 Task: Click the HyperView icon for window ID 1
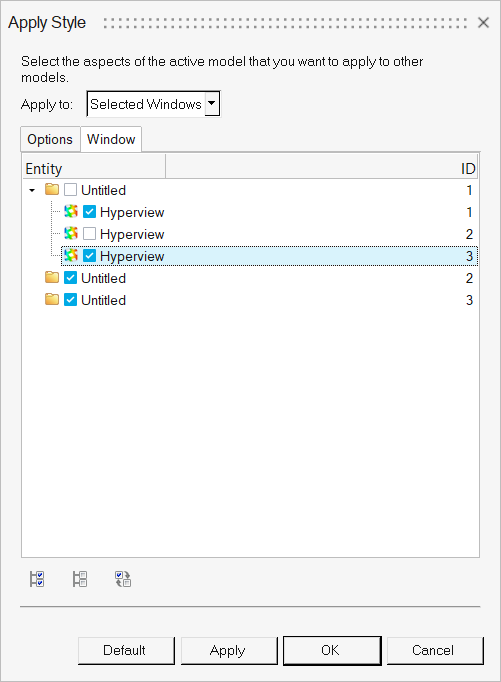[x=71, y=212]
